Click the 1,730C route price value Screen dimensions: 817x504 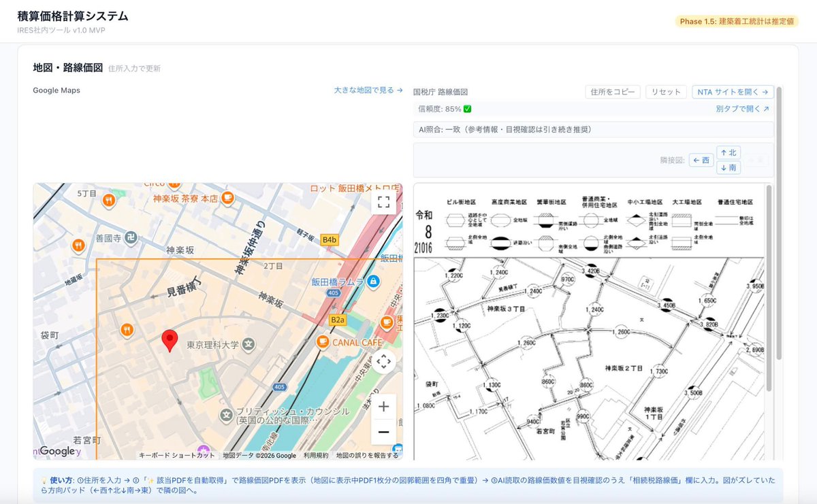tap(659, 372)
